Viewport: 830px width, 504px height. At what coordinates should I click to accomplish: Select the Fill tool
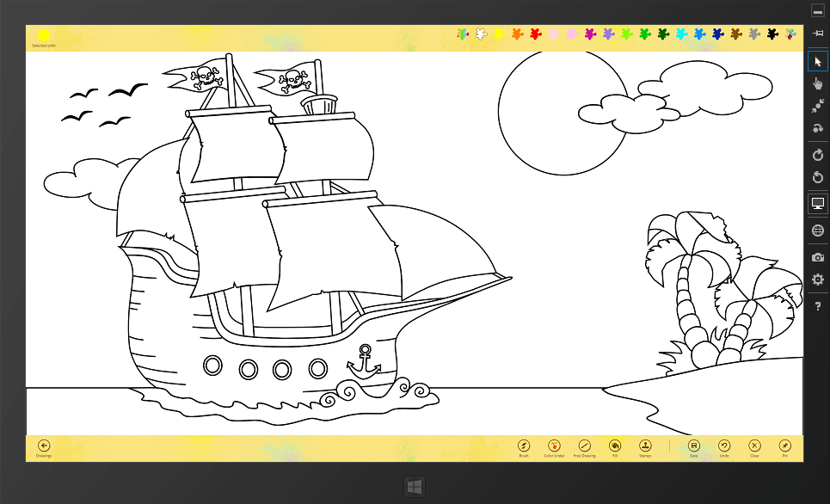click(615, 446)
